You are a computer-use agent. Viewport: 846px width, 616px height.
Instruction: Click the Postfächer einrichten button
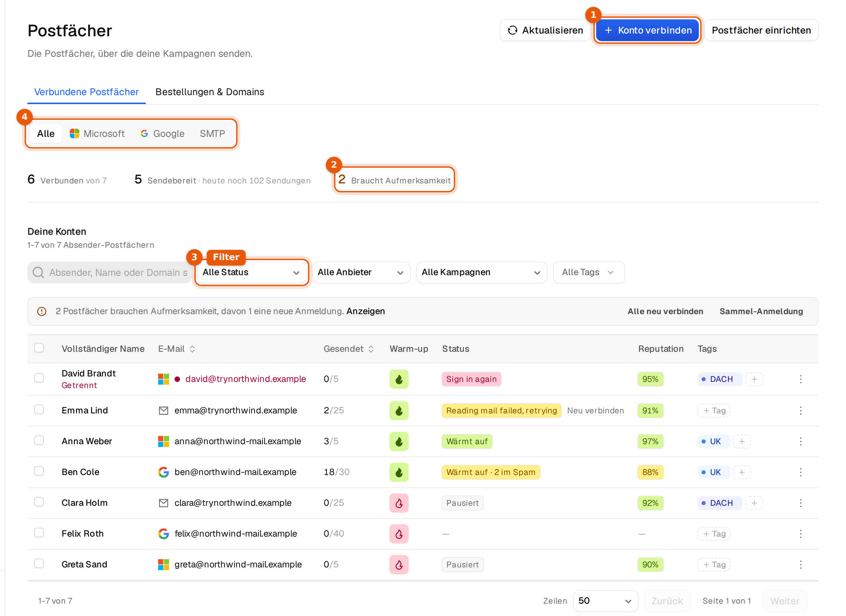pos(761,30)
